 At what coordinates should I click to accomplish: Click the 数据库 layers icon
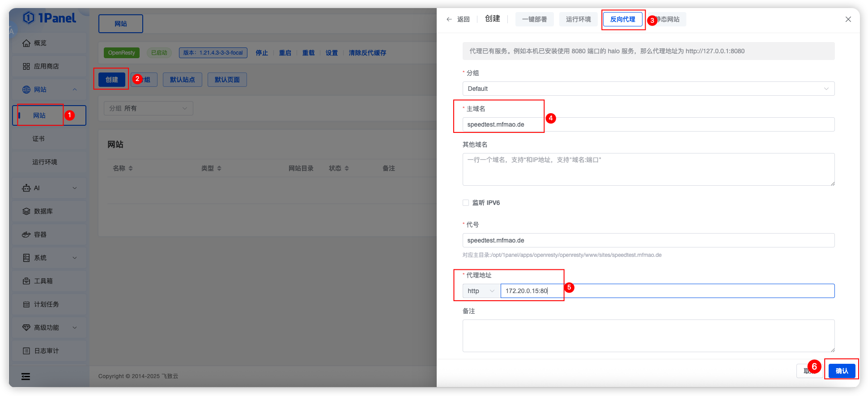[x=26, y=211]
